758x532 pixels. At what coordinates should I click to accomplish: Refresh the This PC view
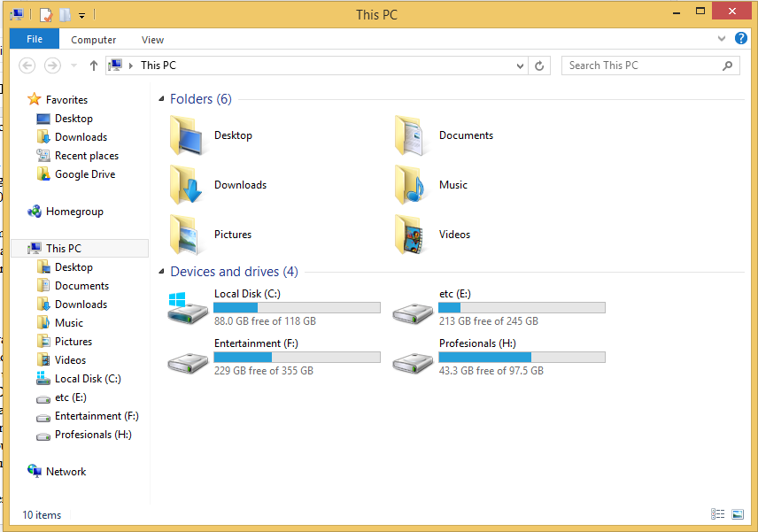(x=539, y=66)
